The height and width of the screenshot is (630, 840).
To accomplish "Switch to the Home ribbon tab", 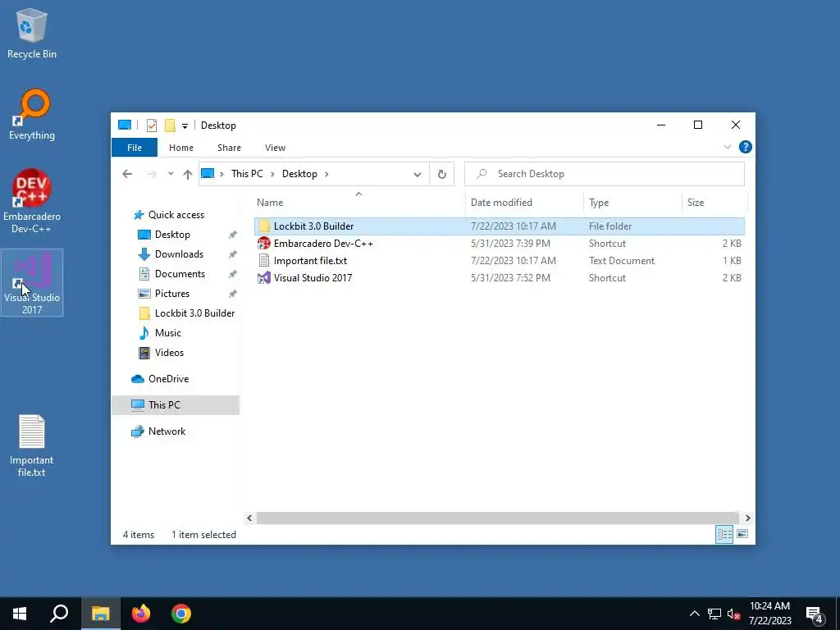I will click(x=181, y=148).
